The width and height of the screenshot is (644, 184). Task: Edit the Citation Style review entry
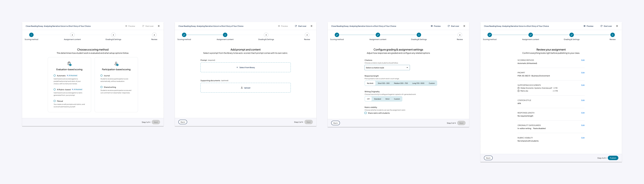(583, 100)
